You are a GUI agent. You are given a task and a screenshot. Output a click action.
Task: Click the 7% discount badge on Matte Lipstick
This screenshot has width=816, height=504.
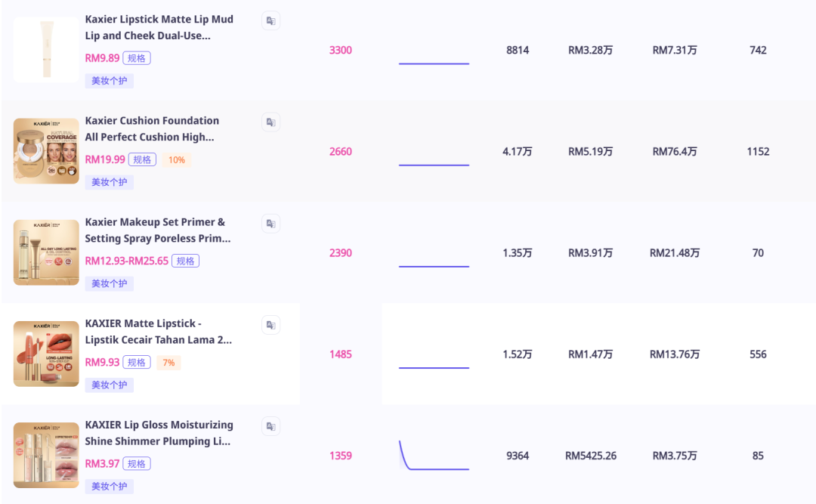point(168,362)
